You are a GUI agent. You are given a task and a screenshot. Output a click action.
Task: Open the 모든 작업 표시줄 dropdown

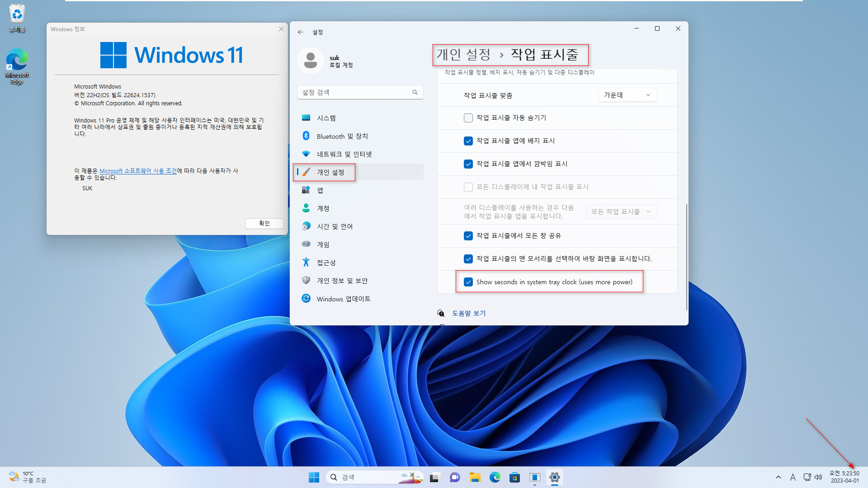click(621, 211)
